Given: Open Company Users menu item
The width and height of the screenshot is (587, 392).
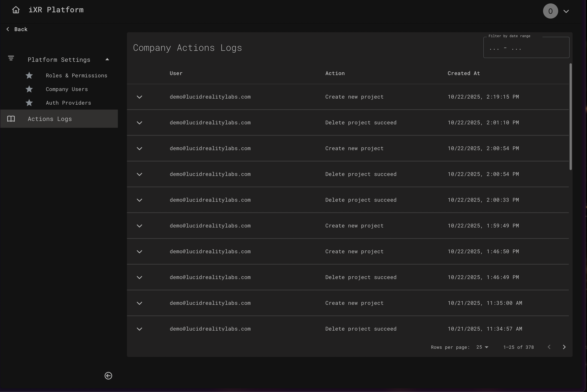Looking at the screenshot, I should [67, 89].
